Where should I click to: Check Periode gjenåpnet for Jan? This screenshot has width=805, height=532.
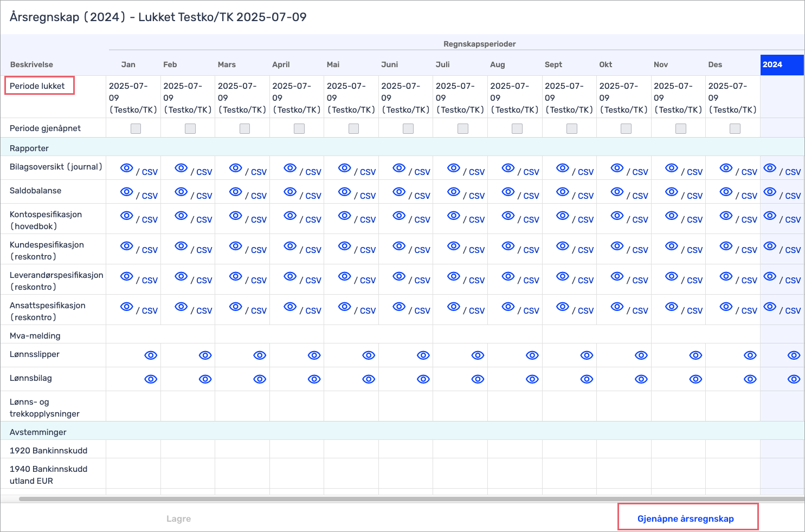pos(136,128)
